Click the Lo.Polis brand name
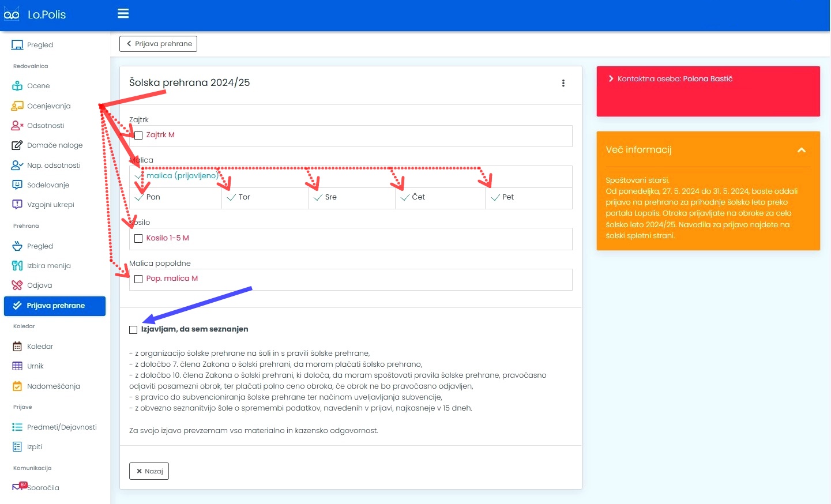Viewport: 831px width, 504px height. (47, 14)
